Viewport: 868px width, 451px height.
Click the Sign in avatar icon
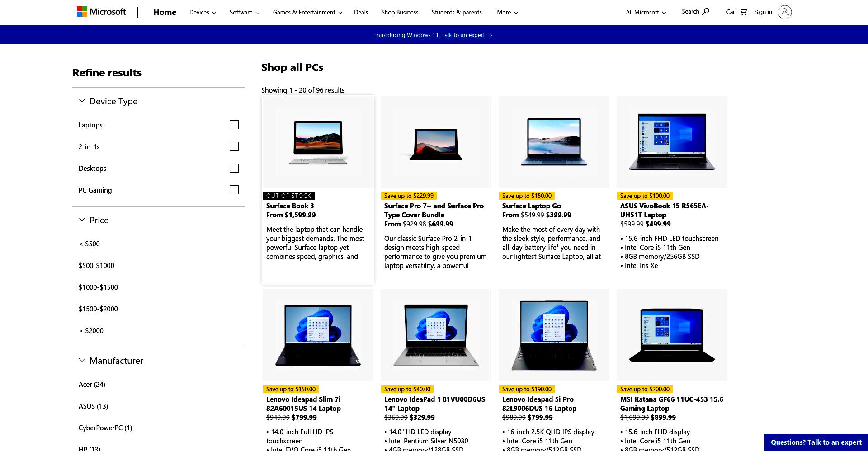tap(785, 12)
